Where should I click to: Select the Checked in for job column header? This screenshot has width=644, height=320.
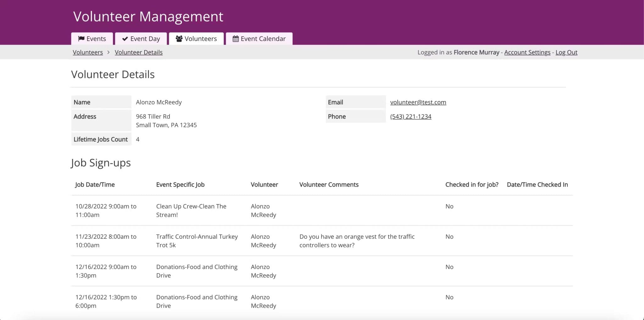[x=472, y=184]
